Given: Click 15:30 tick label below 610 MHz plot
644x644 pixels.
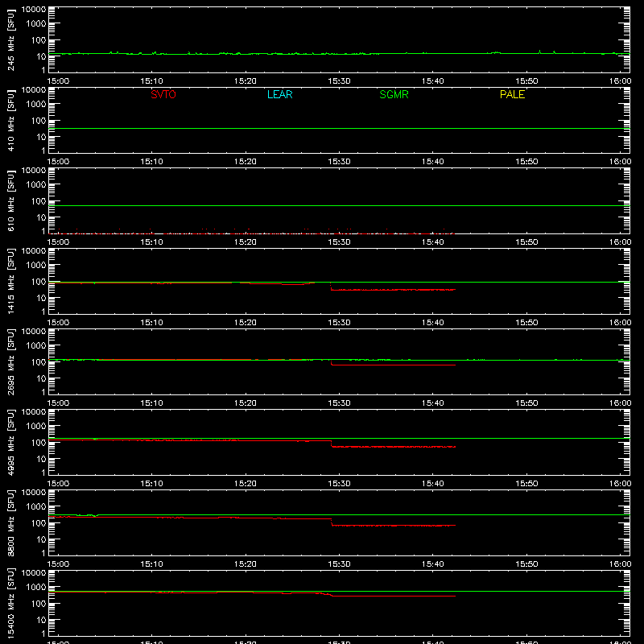Looking at the screenshot, I should click(x=339, y=242).
